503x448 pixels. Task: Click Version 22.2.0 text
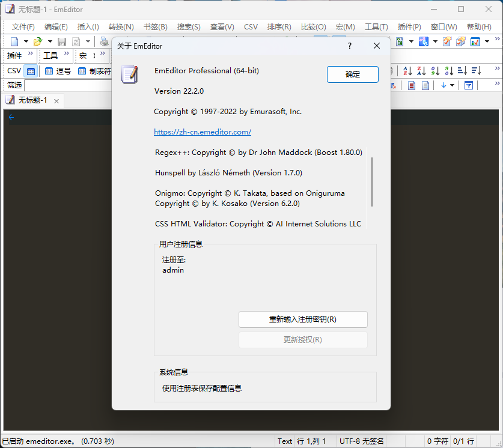click(x=179, y=91)
